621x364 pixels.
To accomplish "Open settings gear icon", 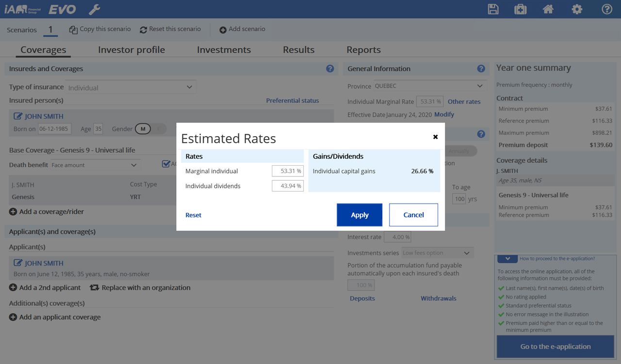I will [577, 9].
